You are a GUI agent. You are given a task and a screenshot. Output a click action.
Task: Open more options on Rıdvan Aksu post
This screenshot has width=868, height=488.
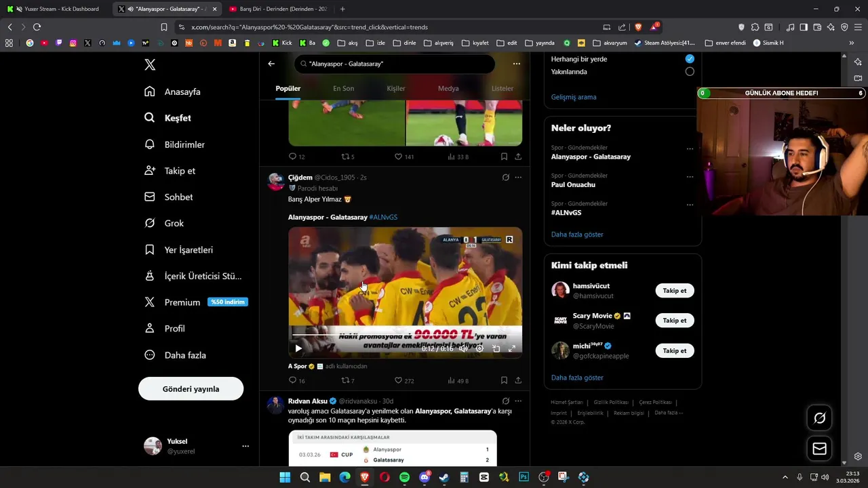pyautogui.click(x=518, y=401)
